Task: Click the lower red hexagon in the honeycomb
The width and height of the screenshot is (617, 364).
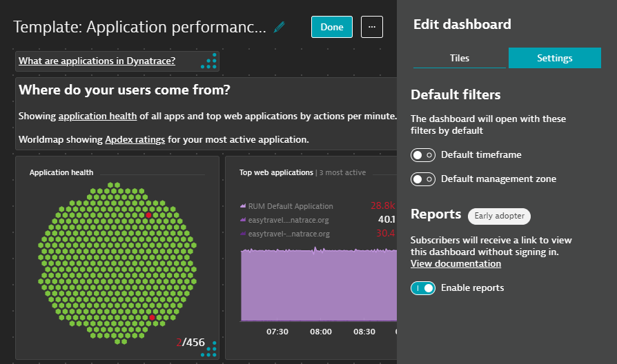Action: coord(152,317)
